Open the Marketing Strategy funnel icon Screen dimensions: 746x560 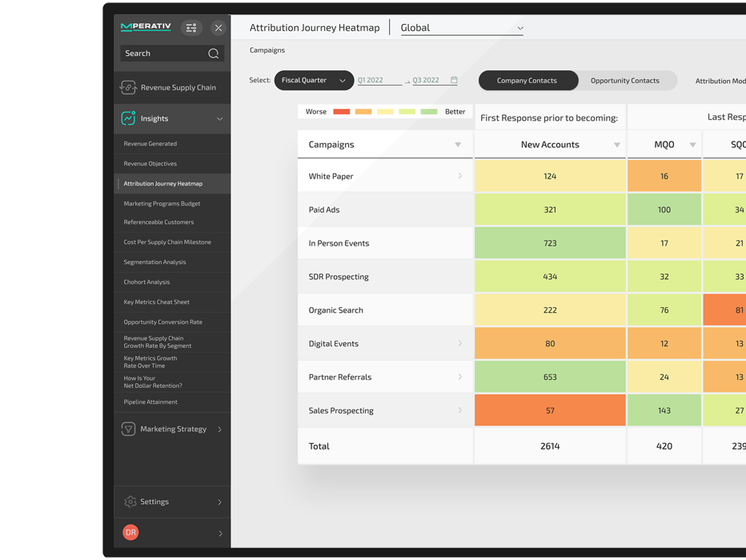[130, 429]
